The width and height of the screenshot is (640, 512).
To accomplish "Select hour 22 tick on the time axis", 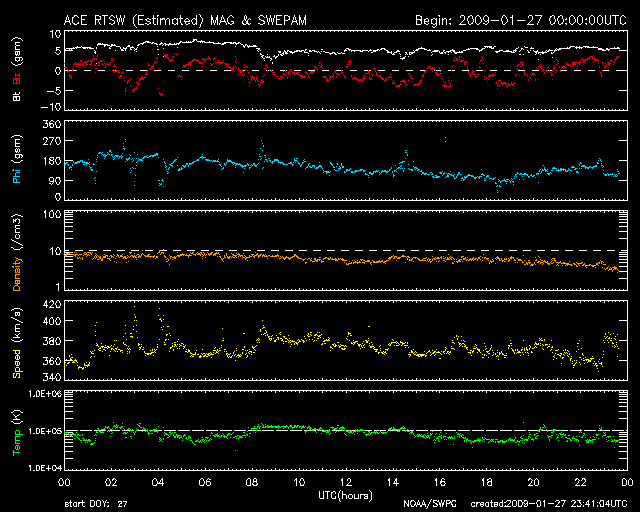I will point(580,481).
